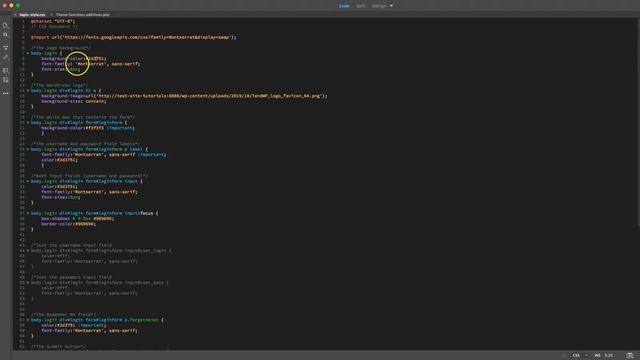
Task: Click the background-size: contain line
Action: click(x=73, y=101)
